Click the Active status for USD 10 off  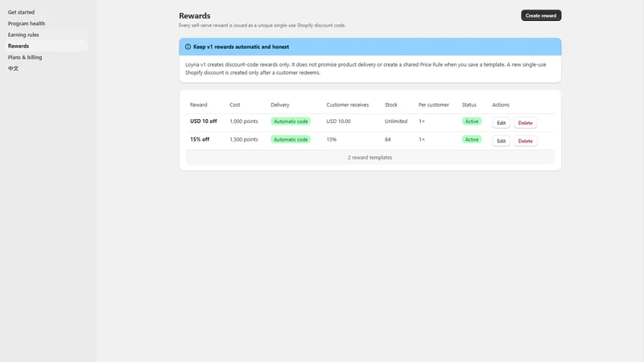(472, 121)
